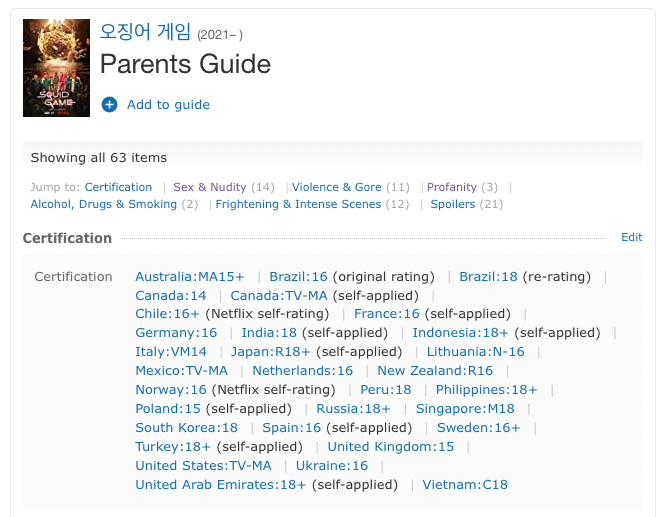Open the 오징어 게임 title link
This screenshot has height=517, width=664.
tap(145, 31)
